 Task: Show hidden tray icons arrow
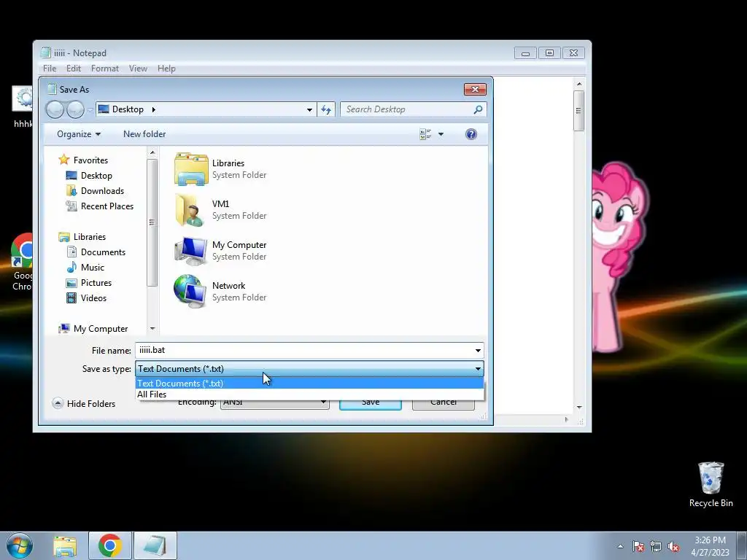[x=620, y=546]
